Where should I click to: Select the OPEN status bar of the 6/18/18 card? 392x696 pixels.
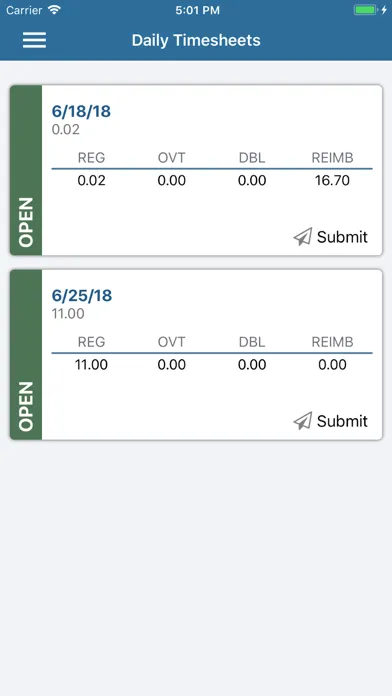pos(26,170)
